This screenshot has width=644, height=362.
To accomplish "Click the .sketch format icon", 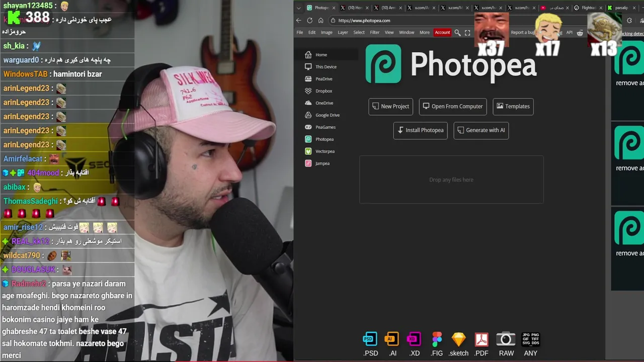I will click(x=459, y=340).
